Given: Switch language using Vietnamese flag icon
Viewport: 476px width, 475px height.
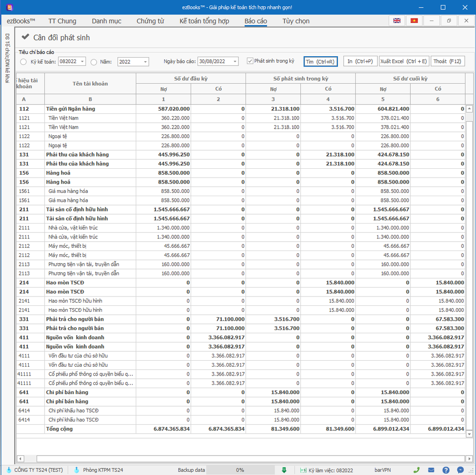Looking at the screenshot, I should point(414,21).
